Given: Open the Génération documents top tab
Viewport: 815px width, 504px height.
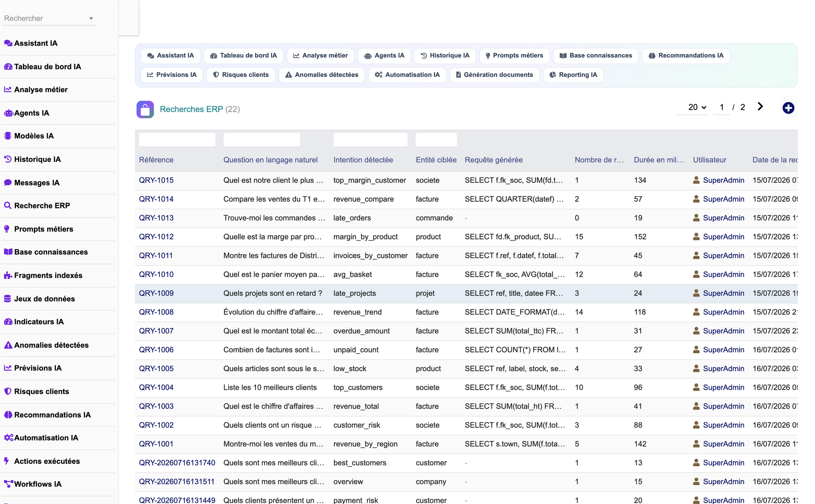Looking at the screenshot, I should [x=495, y=75].
